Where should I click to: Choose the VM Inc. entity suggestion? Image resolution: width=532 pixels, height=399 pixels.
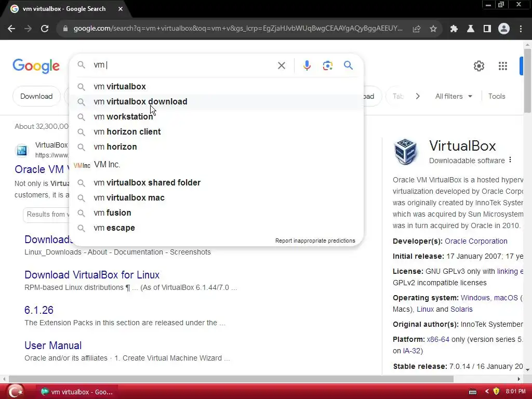pos(216,165)
